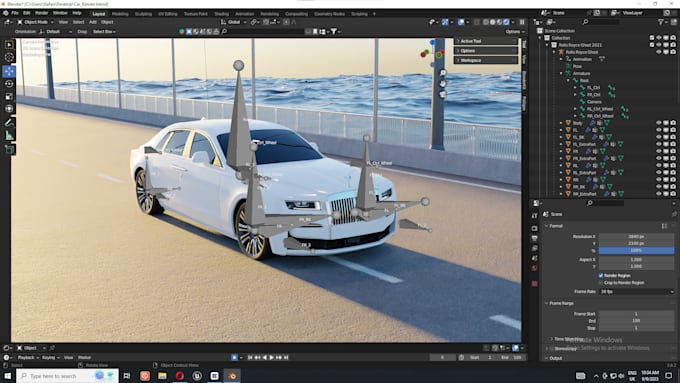680x383 pixels.
Task: Click the play animation button
Action: tap(272, 357)
